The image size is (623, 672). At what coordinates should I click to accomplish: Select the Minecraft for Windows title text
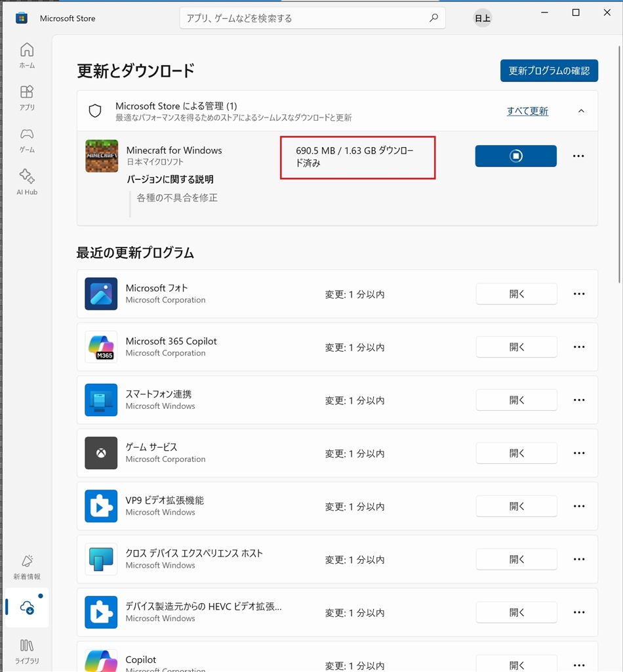(174, 150)
